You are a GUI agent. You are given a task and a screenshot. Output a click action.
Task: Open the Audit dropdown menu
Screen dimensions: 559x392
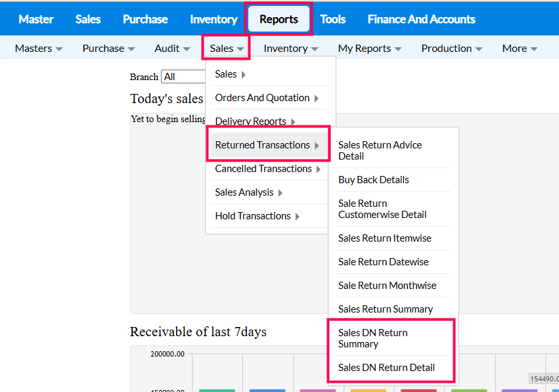pos(172,48)
